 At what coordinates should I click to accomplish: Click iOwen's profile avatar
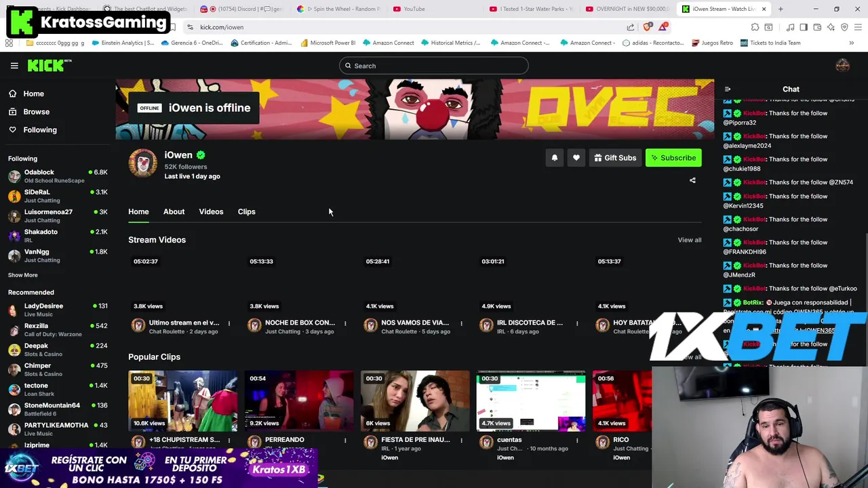click(x=143, y=163)
